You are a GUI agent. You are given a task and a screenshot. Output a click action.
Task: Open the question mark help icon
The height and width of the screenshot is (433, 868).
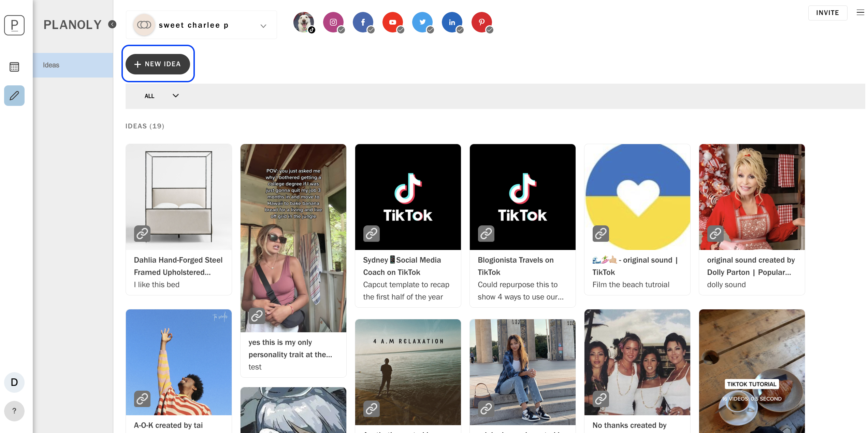pos(14,411)
